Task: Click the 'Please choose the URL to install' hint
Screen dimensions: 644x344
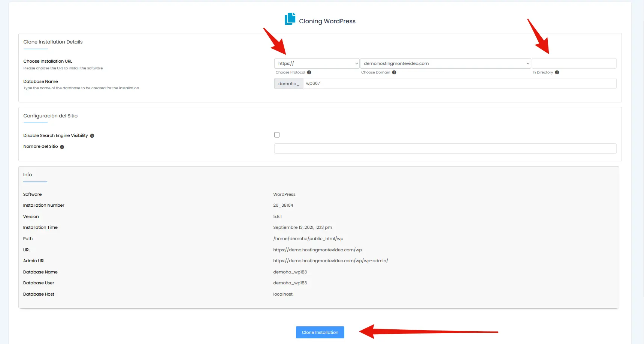Action: click(63, 68)
